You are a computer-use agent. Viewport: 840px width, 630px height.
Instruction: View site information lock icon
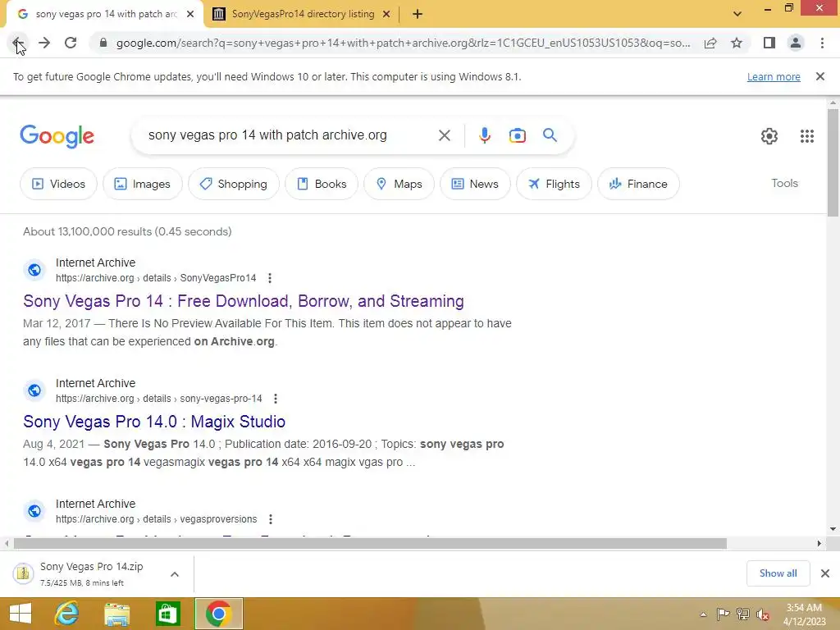tap(103, 43)
